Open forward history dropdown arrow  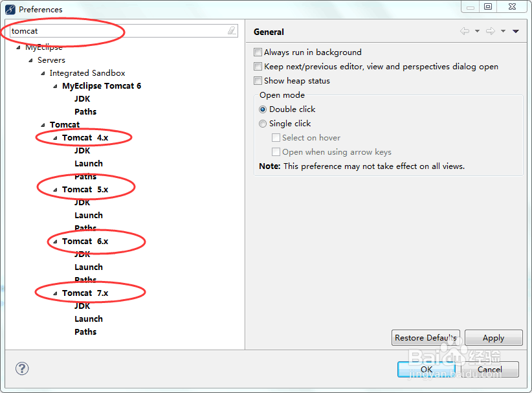pos(503,31)
